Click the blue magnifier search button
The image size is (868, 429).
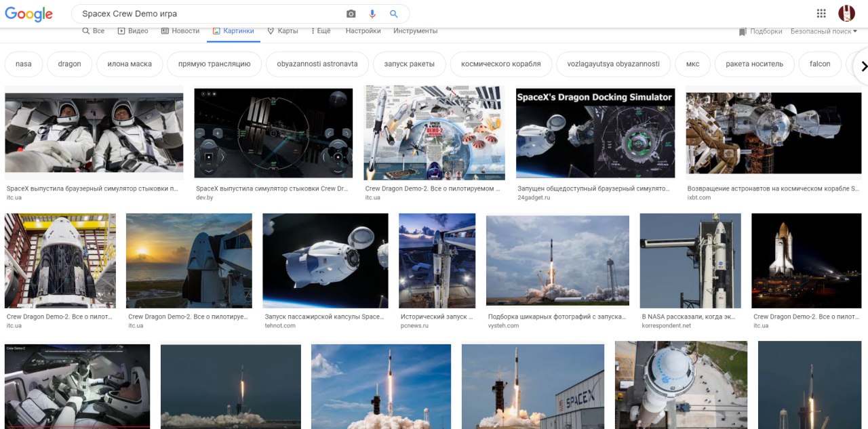click(x=394, y=14)
